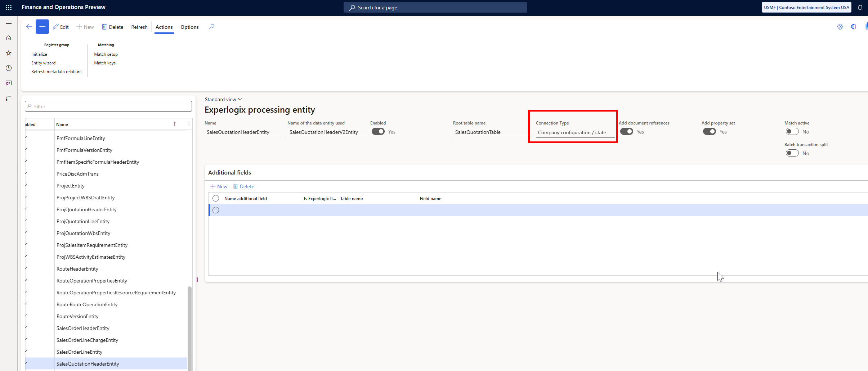Screen dimensions: 868x371
Task: Open Recent clock icon in sidebar
Action: pyautogui.click(x=9, y=68)
